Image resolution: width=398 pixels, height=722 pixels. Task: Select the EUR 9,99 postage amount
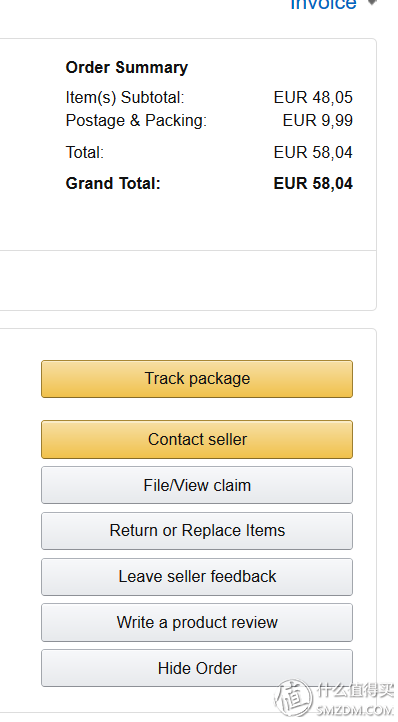(x=318, y=121)
